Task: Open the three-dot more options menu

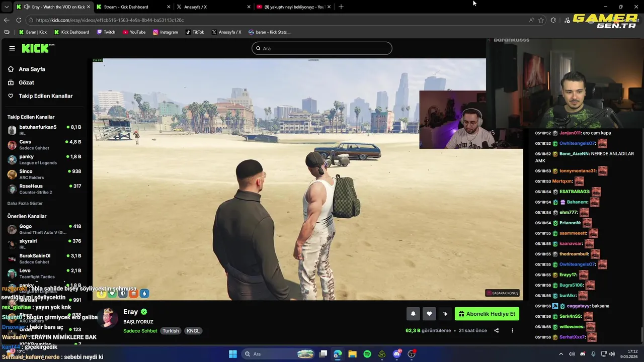Action: click(512, 331)
